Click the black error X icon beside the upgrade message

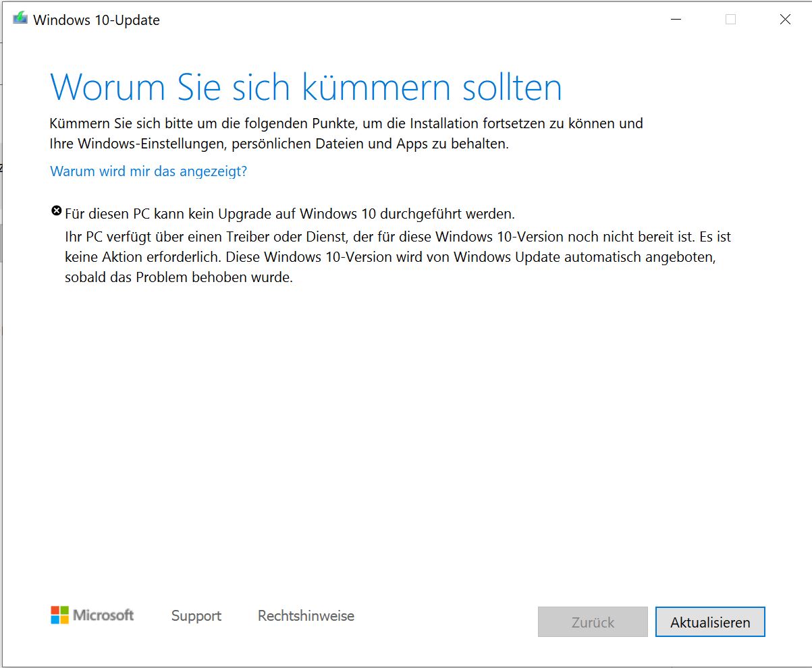(x=56, y=211)
